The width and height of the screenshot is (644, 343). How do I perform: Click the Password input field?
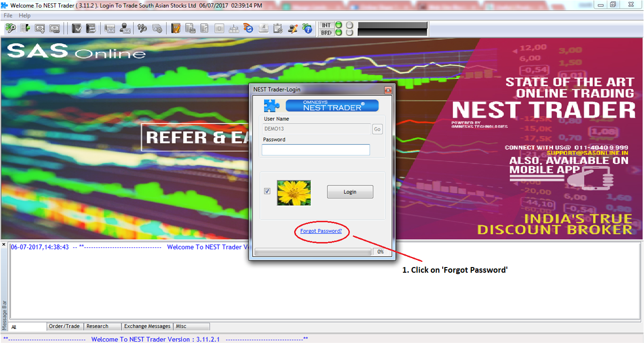[316, 150]
